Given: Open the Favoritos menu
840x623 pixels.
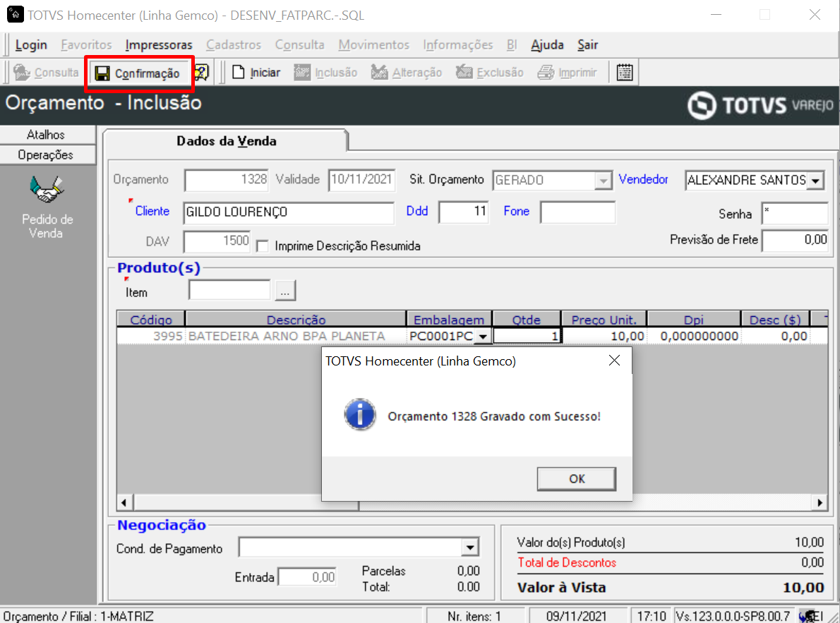Looking at the screenshot, I should [86, 45].
